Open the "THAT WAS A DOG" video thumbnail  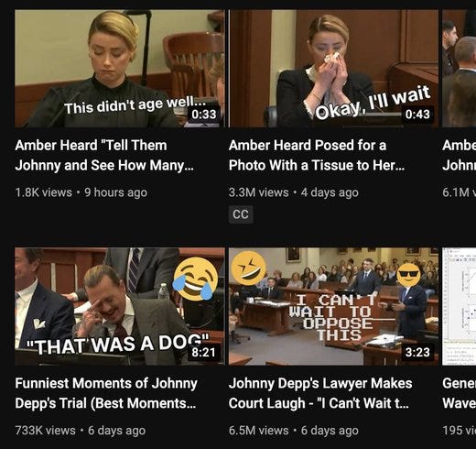120,306
